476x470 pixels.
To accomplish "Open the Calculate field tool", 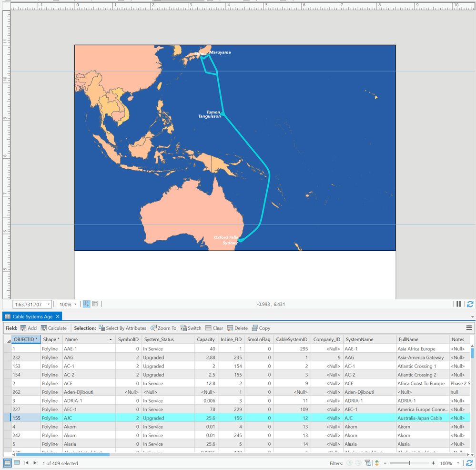I will [53, 328].
